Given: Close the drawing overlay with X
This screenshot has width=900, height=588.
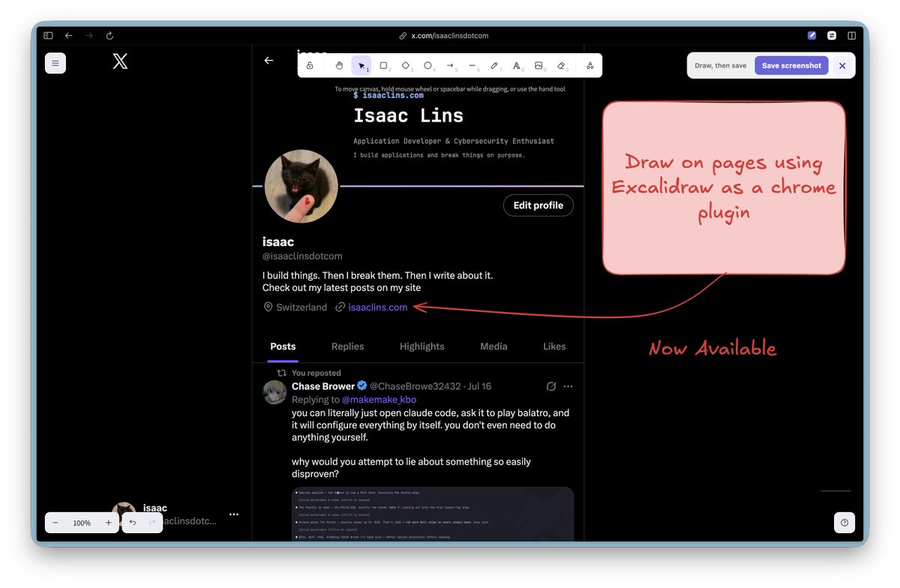Looking at the screenshot, I should (x=842, y=65).
